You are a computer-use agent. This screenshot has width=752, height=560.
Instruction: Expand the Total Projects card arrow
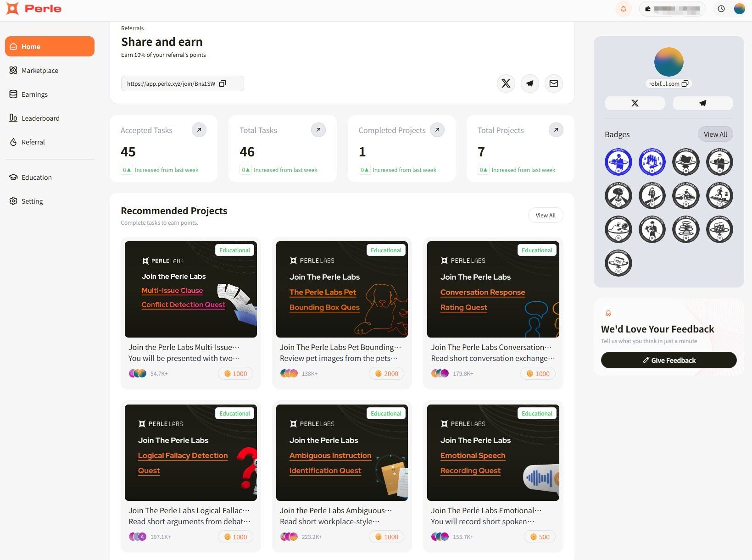[556, 130]
